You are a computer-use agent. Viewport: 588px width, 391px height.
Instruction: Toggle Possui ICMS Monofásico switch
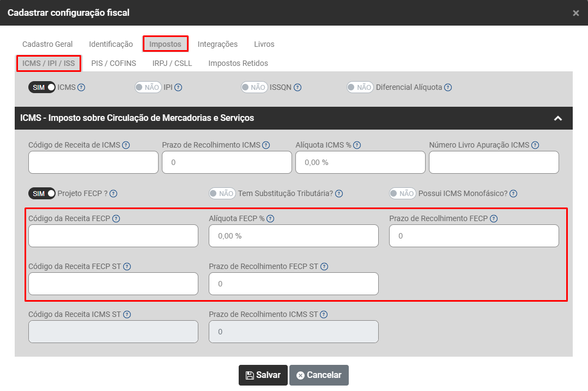[403, 193]
